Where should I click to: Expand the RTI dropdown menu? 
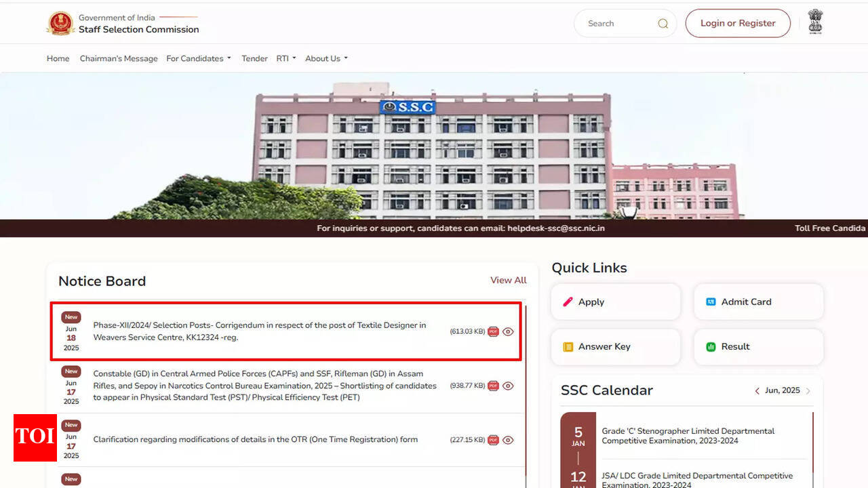(x=285, y=58)
